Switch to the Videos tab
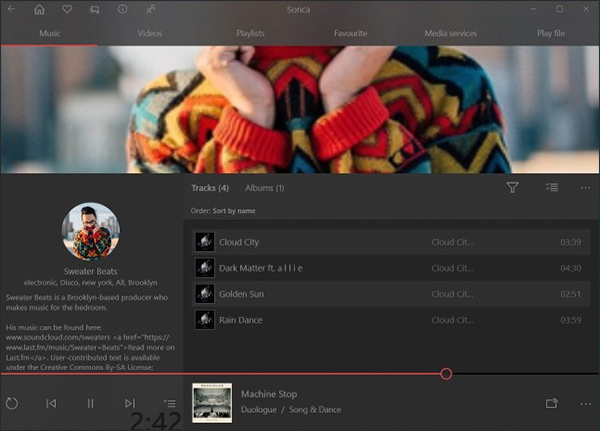600x431 pixels. tap(149, 33)
